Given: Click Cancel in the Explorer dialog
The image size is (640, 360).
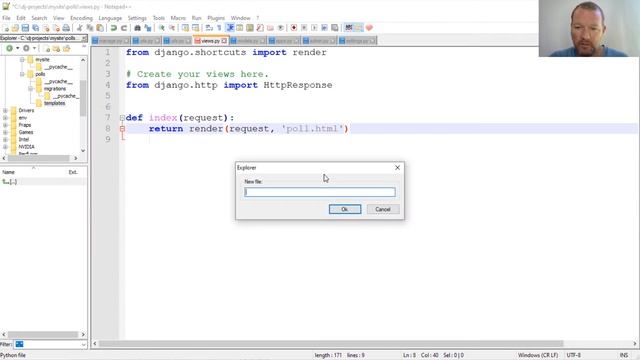Looking at the screenshot, I should (x=383, y=209).
